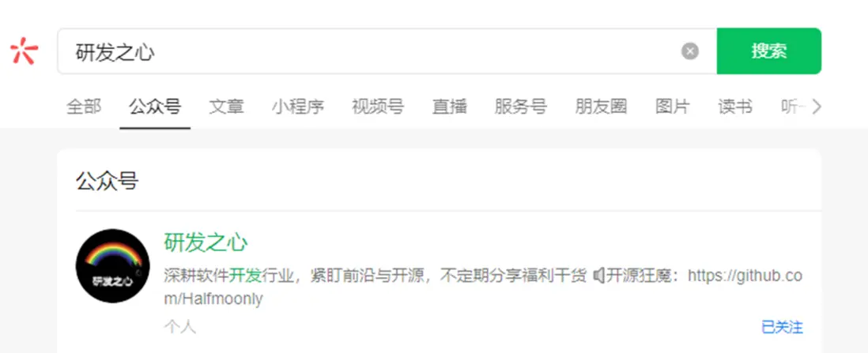Open the 研发之心 rainbow avatar
The image size is (868, 353).
(x=112, y=265)
